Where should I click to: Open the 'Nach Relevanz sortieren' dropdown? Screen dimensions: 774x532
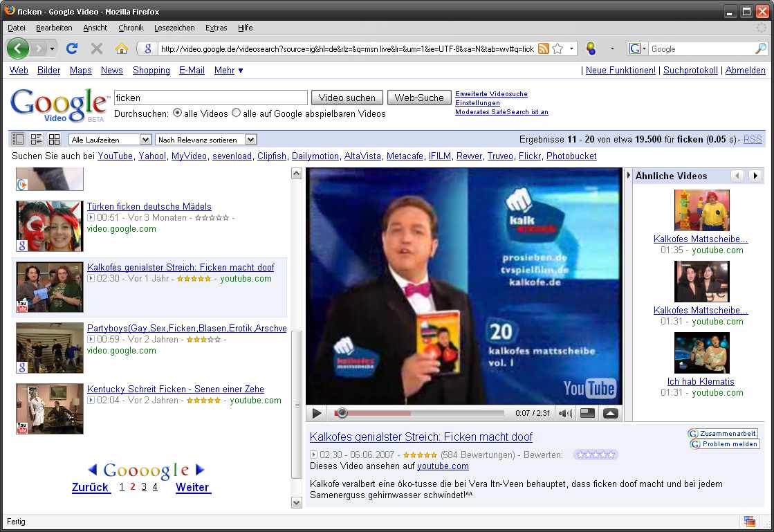(x=206, y=140)
